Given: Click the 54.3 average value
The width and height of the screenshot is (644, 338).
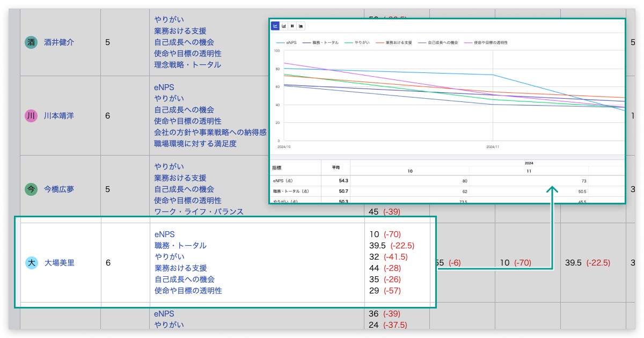Looking at the screenshot, I should [343, 181].
